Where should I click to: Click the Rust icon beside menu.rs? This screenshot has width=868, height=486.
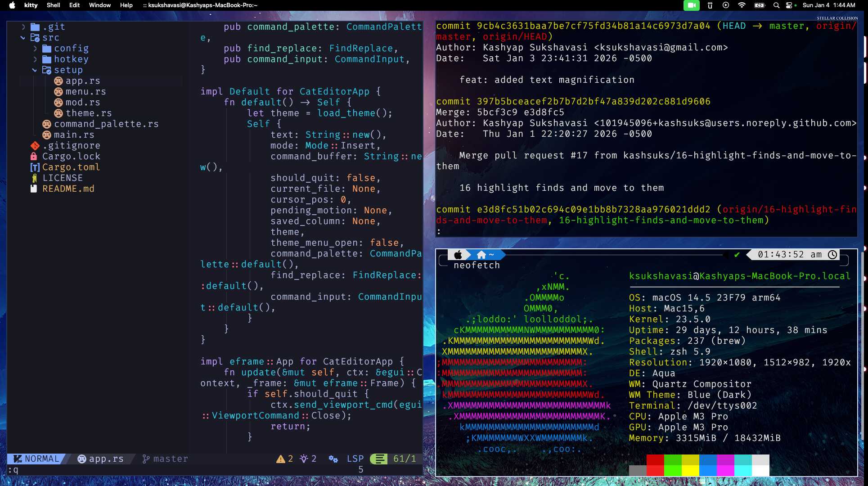click(58, 92)
